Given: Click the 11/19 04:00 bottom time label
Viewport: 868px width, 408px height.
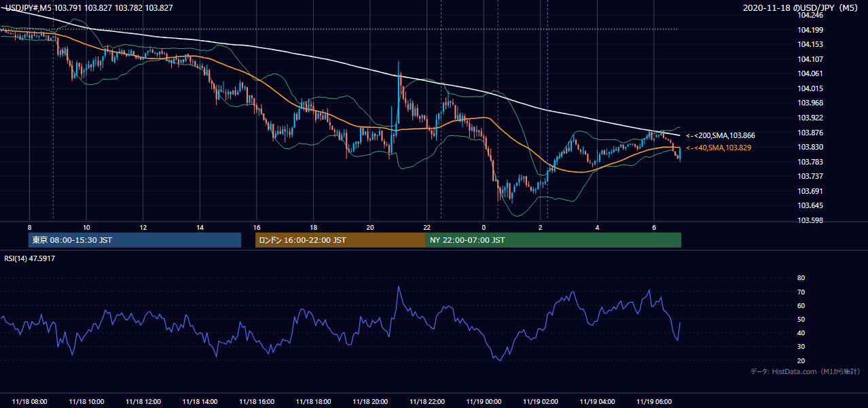Looking at the screenshot, I should pyautogui.click(x=597, y=402).
